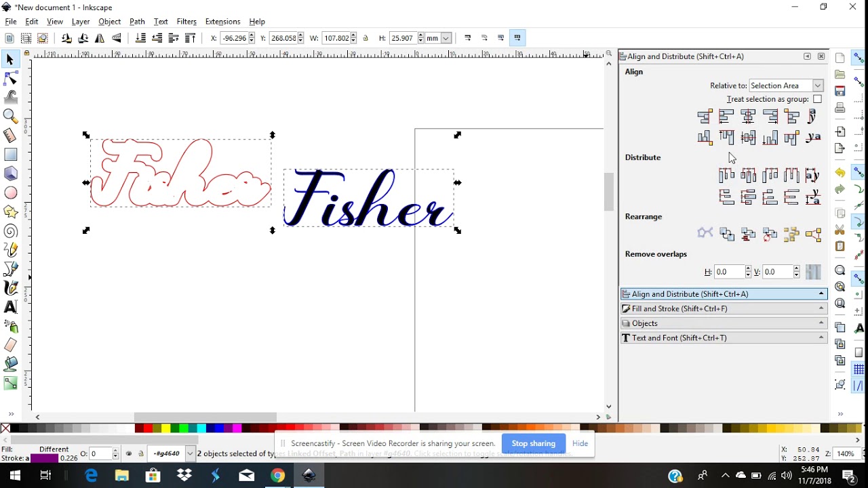Select the Ellipse circle tool

click(x=10, y=193)
